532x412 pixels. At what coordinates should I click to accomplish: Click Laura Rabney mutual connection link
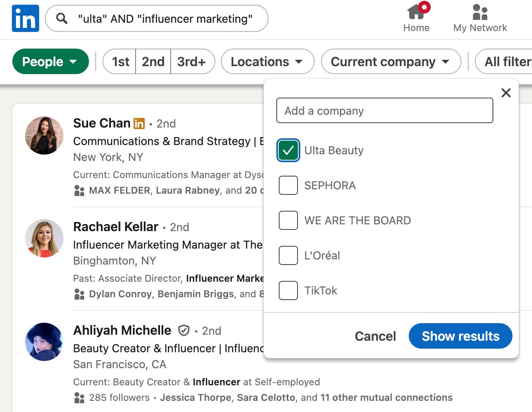[x=188, y=190]
